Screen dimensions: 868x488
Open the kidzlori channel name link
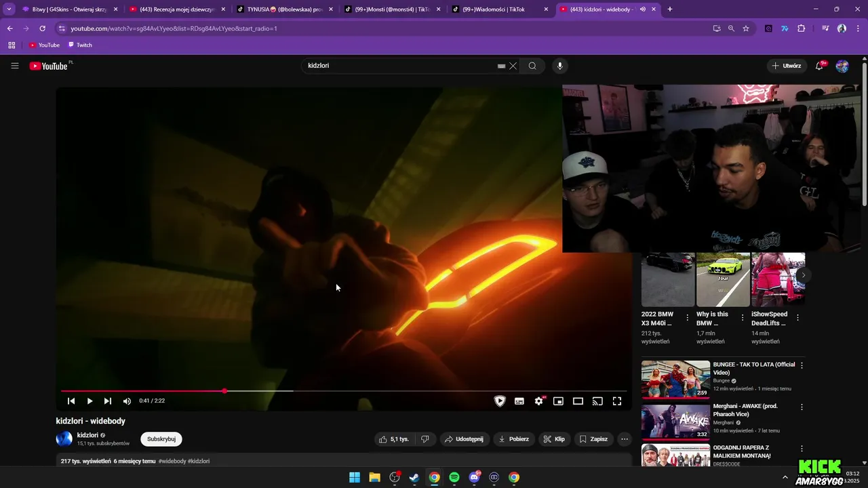[x=87, y=435]
